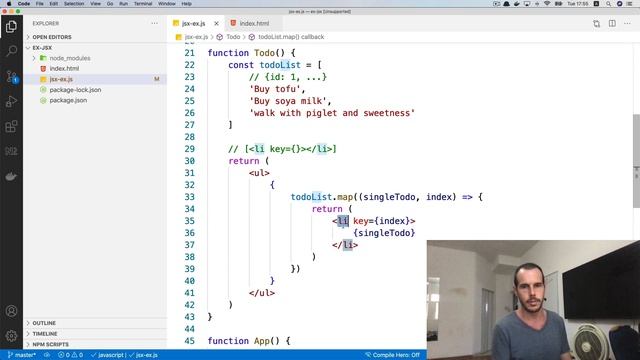Open changes compare icon in editor toolbar
Image resolution: width=640 pixels, height=360 pixels.
596,23
